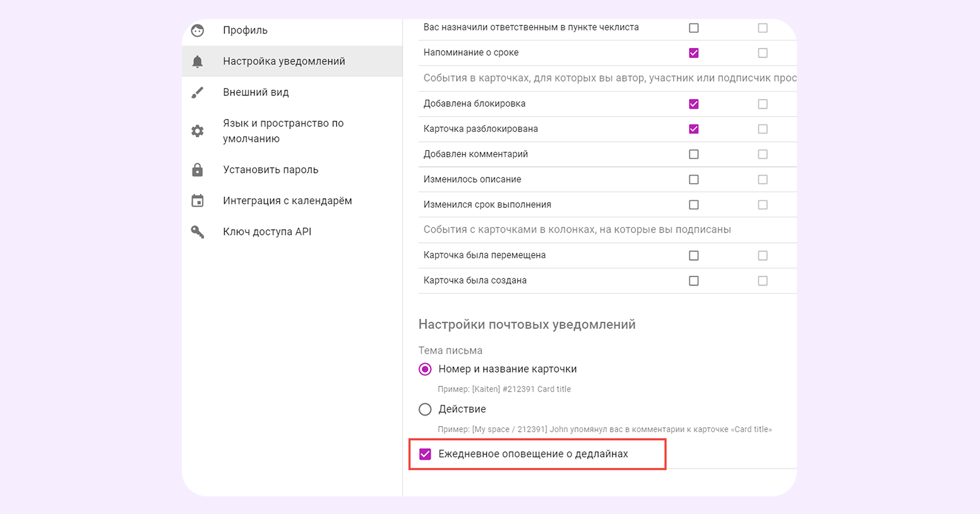Click the gear icon for language settings
Image resolution: width=980 pixels, height=514 pixels.
pyautogui.click(x=198, y=131)
